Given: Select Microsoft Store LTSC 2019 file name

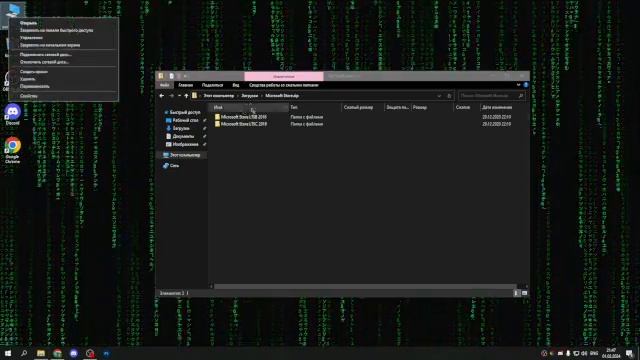Looking at the screenshot, I should [x=244, y=124].
